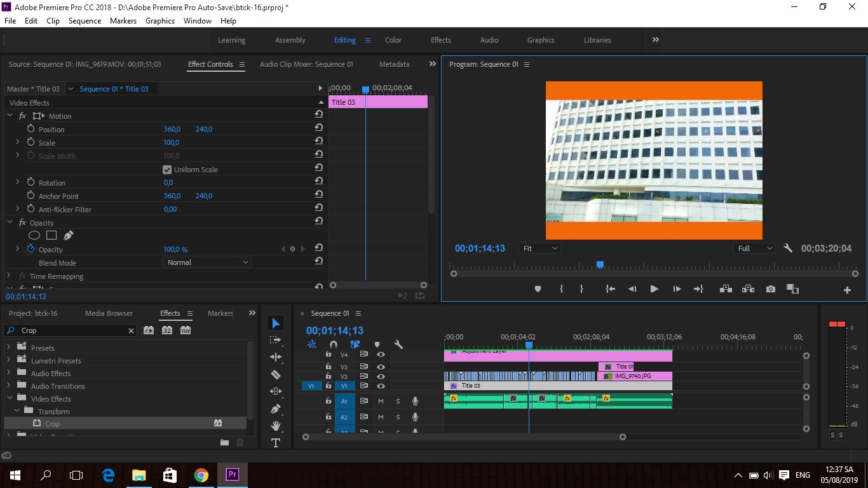Toggle V3 track output eye
Image resolution: width=868 pixels, height=488 pixels.
pos(381,367)
